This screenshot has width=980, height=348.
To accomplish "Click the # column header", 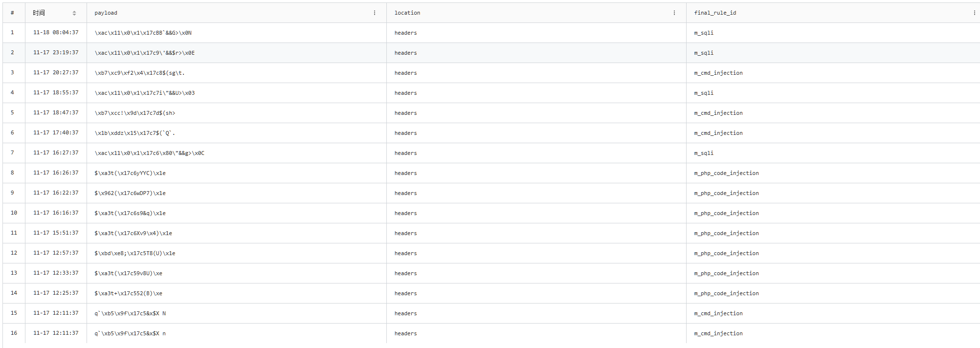I will coord(12,13).
